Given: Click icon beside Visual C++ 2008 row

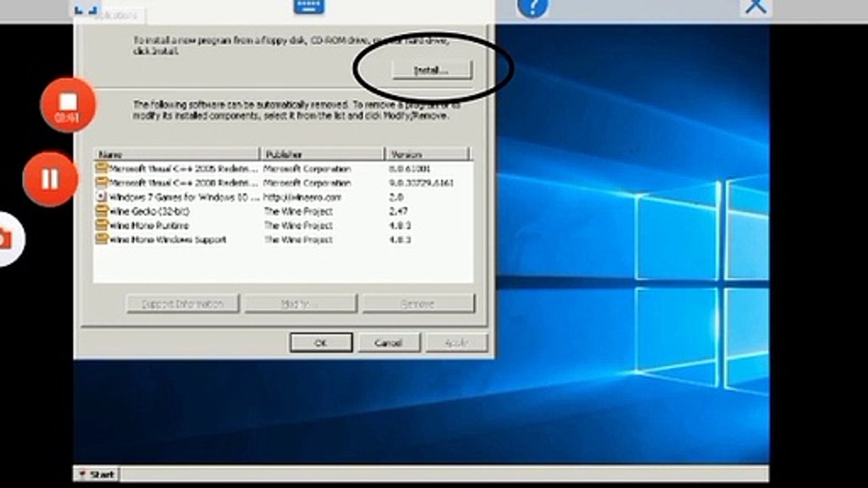Looking at the screenshot, I should point(102,183).
